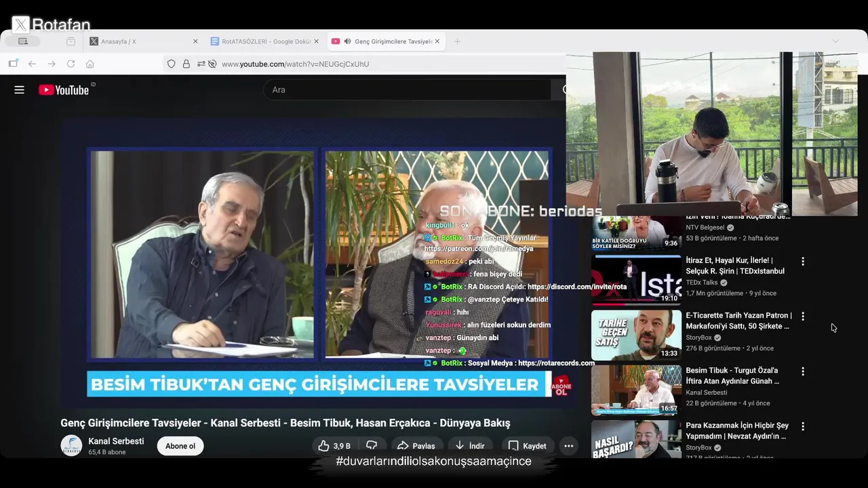Click the X Rotafan logo overlay
868x488 pixels.
[52, 25]
